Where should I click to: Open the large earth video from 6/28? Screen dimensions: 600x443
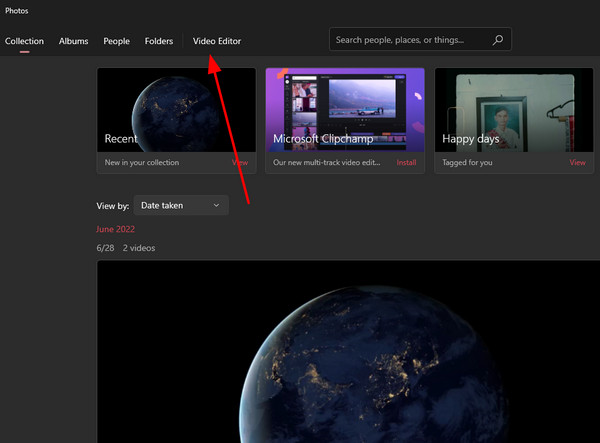coord(348,352)
